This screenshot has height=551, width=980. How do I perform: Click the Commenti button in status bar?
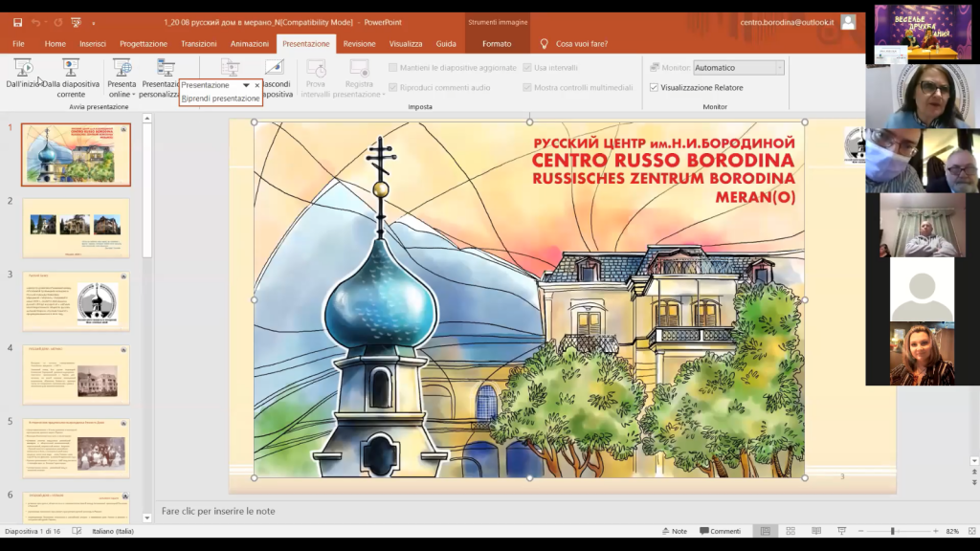pos(720,531)
